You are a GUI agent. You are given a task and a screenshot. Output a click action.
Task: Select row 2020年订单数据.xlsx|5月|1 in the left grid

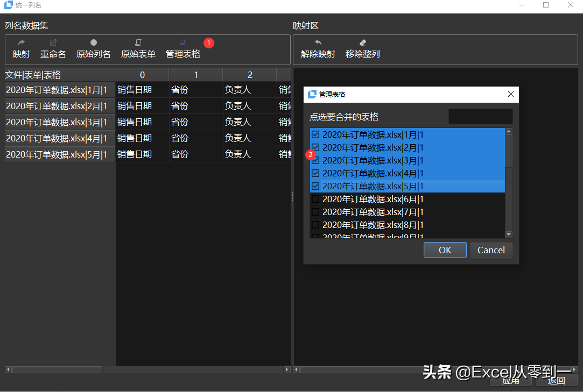coord(60,154)
